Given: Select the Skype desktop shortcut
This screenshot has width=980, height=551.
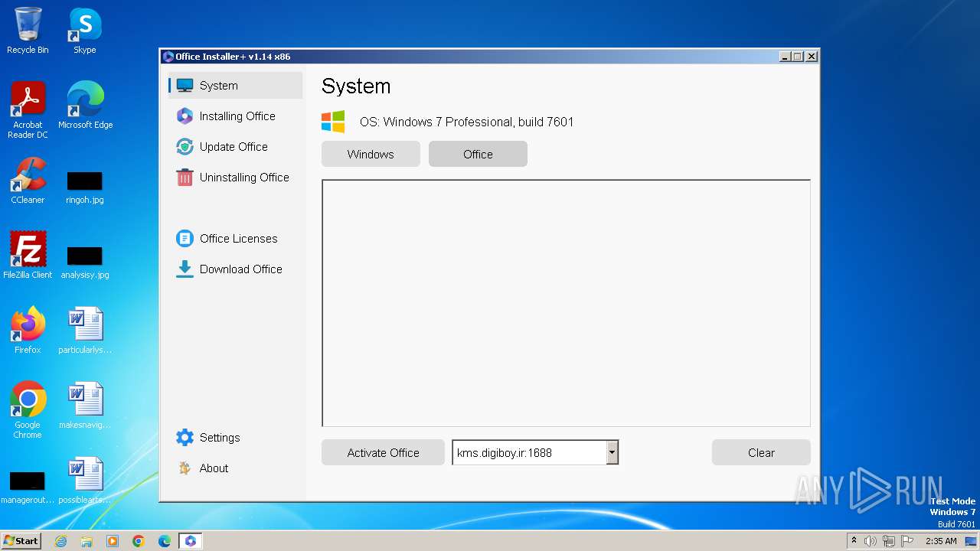Looking at the screenshot, I should pos(85,31).
